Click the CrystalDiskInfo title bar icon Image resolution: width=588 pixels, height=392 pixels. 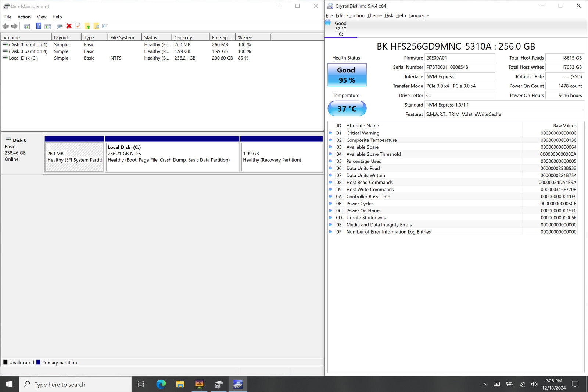[x=330, y=6]
